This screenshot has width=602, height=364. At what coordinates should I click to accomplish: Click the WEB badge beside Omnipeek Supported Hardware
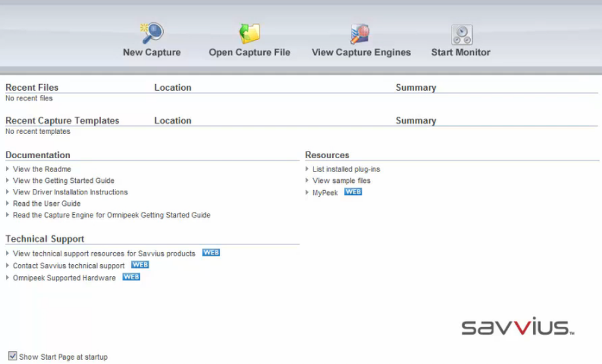coord(131,277)
